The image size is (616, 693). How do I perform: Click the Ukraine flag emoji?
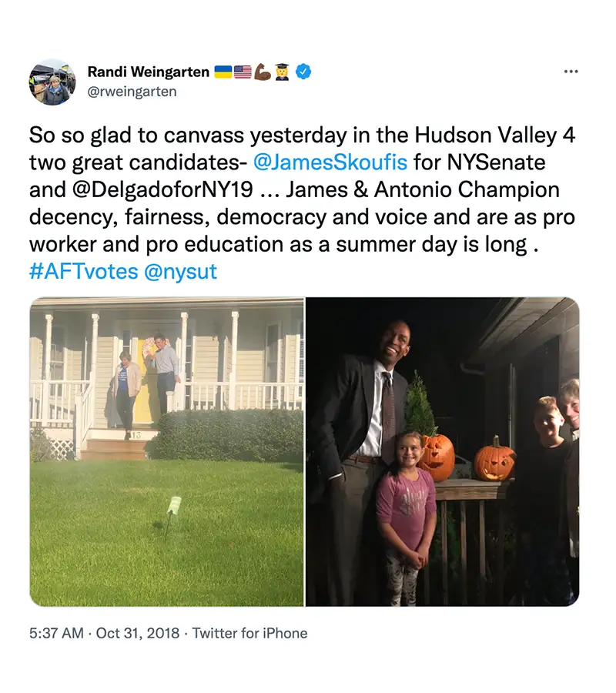click(223, 71)
